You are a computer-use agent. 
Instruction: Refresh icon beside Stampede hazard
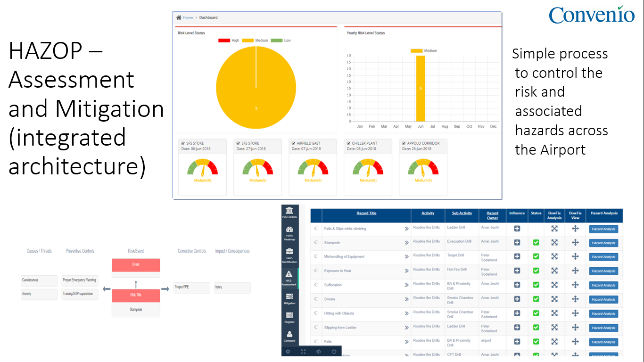(316, 242)
